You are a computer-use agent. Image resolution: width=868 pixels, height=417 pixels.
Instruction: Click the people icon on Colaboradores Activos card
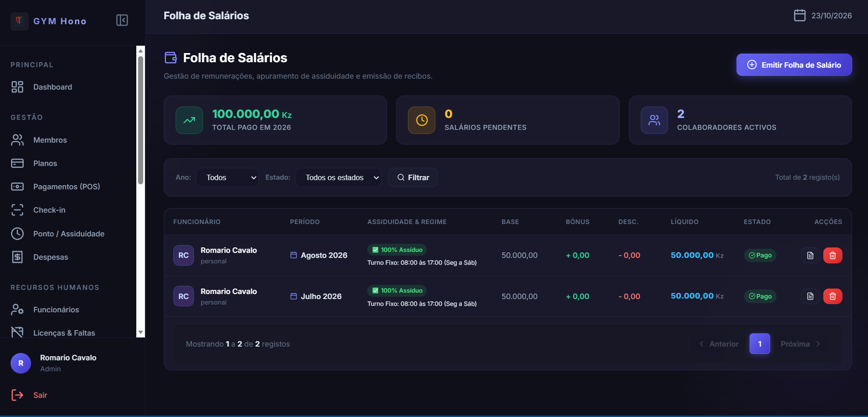coord(654,120)
